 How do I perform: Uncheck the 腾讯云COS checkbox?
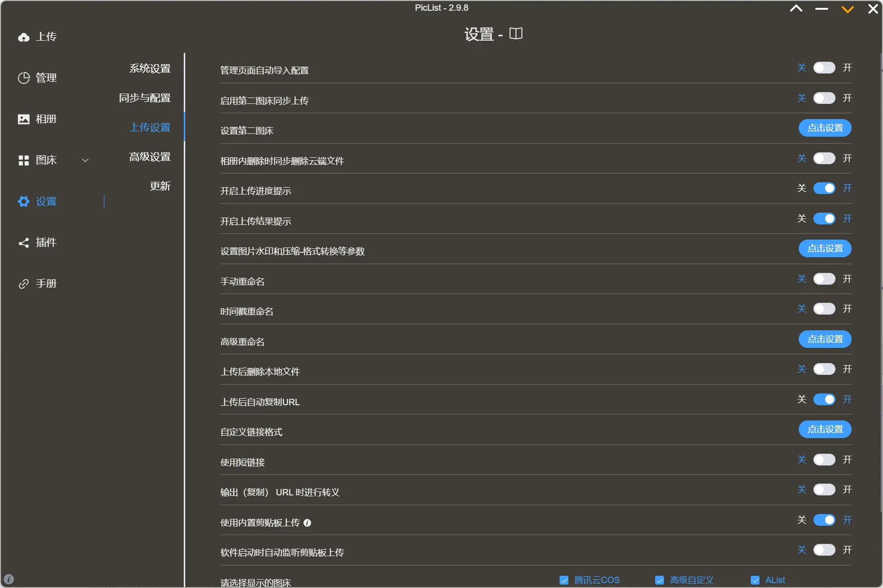564,580
